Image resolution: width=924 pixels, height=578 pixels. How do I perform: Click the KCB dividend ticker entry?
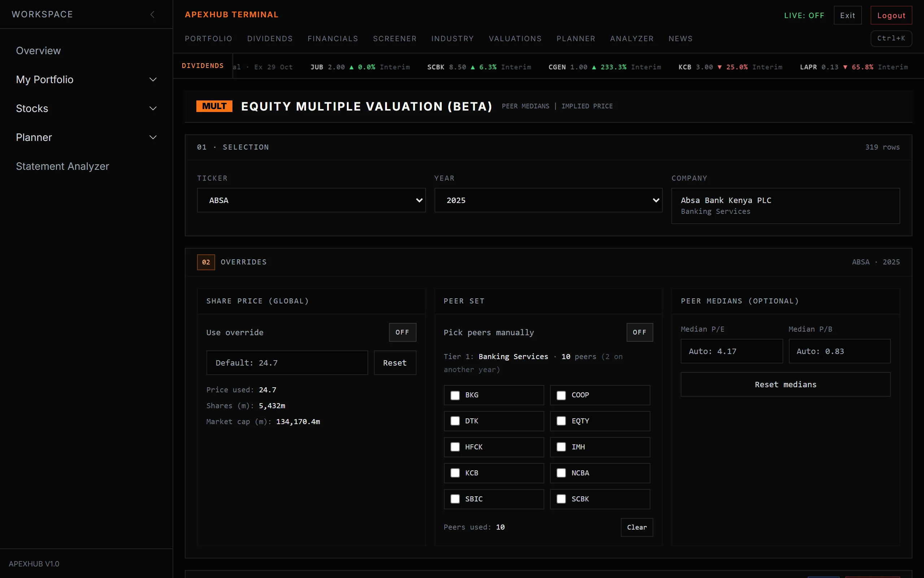tap(731, 67)
